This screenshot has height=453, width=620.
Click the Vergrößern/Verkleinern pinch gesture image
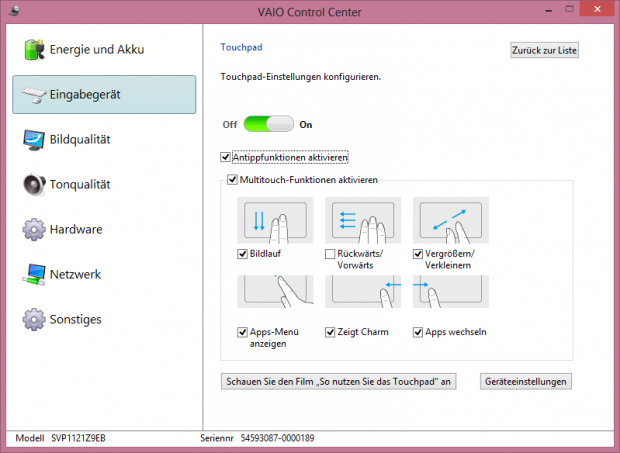451,221
